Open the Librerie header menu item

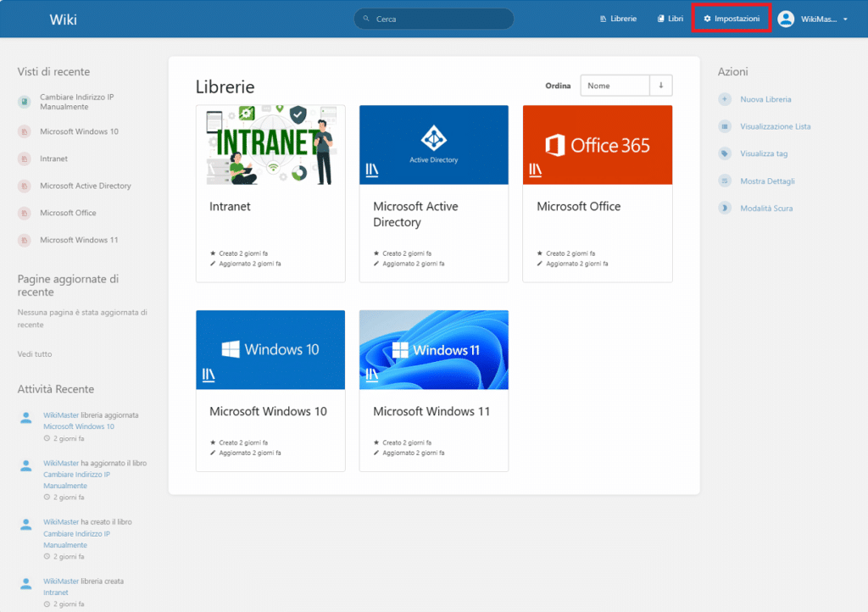click(618, 19)
